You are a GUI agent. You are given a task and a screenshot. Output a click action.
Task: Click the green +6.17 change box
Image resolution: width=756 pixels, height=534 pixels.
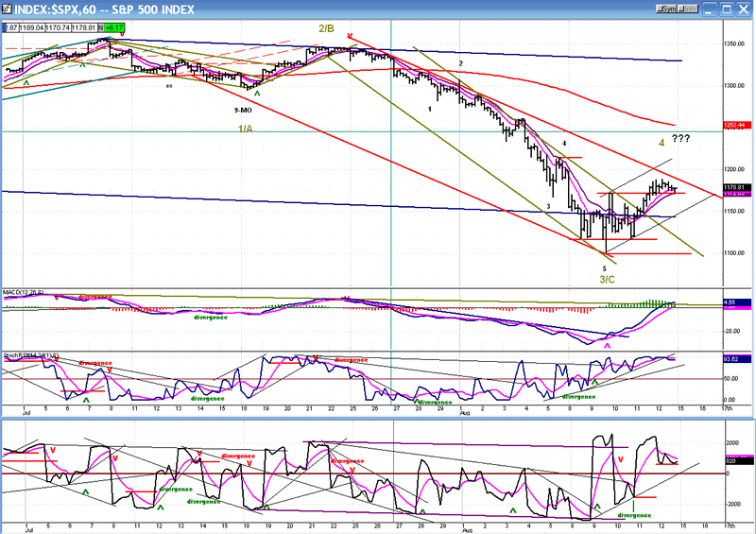(x=114, y=28)
